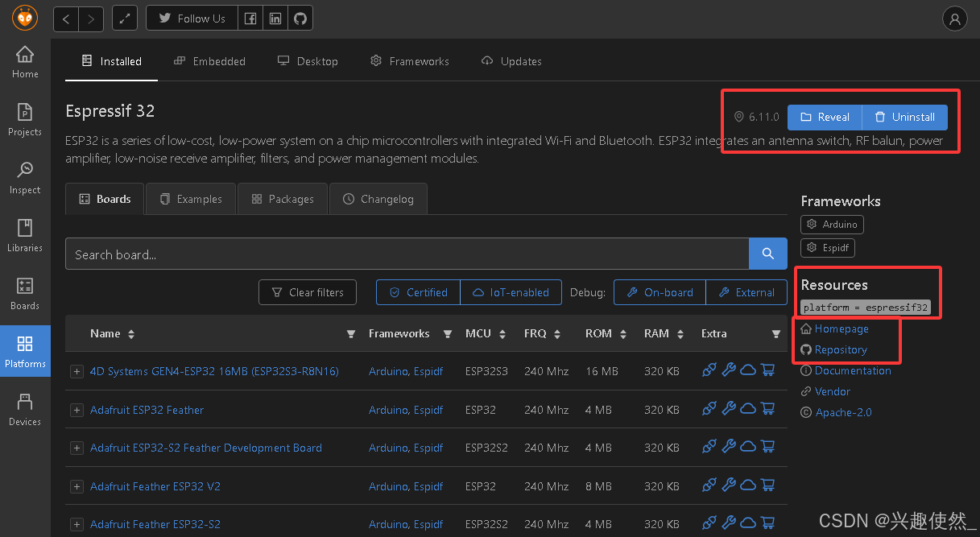Open the Documentation link
980x537 pixels.
[x=853, y=370]
